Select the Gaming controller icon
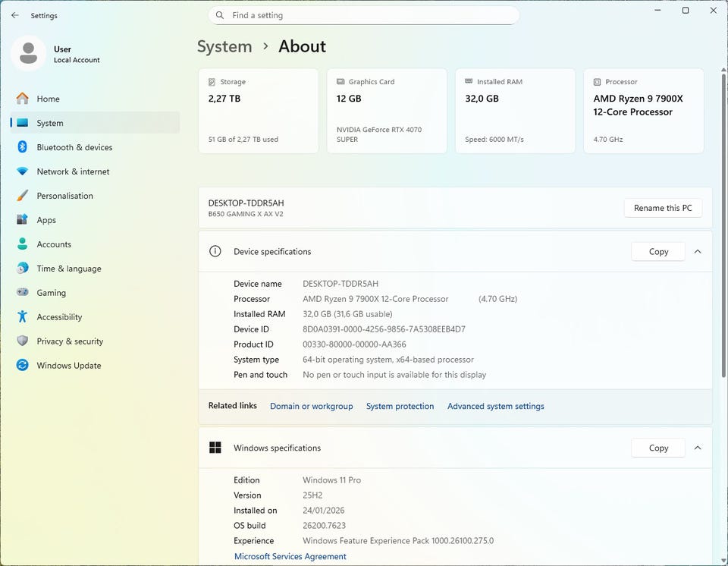This screenshot has width=728, height=566. 23,293
